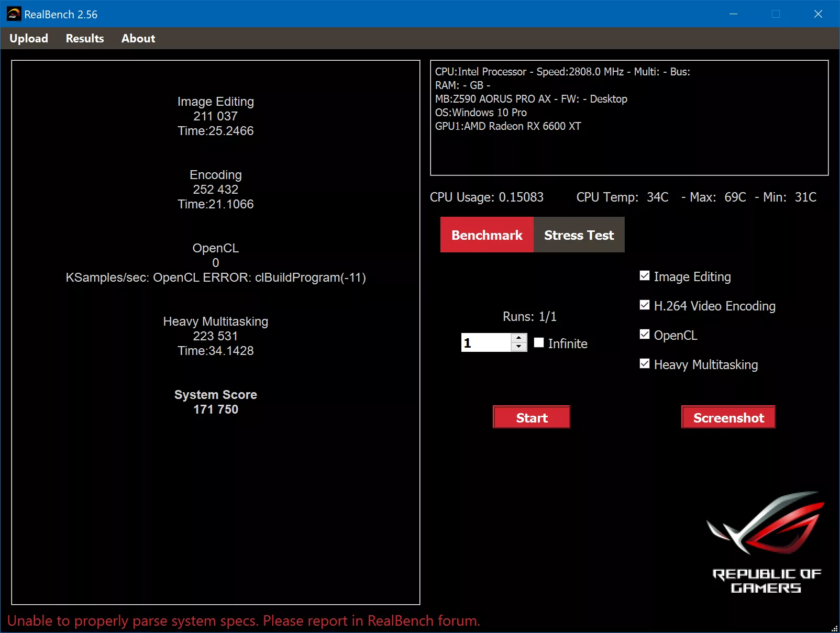Switch to the Benchmark tab
The width and height of the screenshot is (840, 633).
click(x=487, y=235)
